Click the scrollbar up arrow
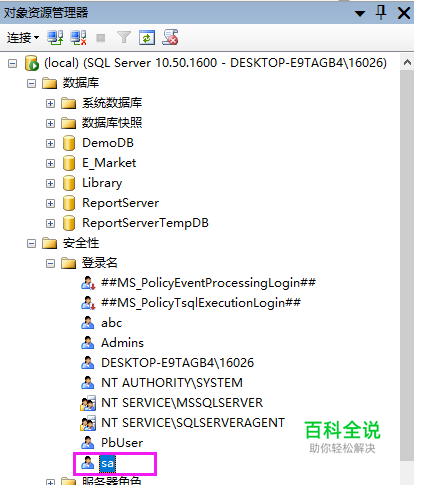 [407, 63]
